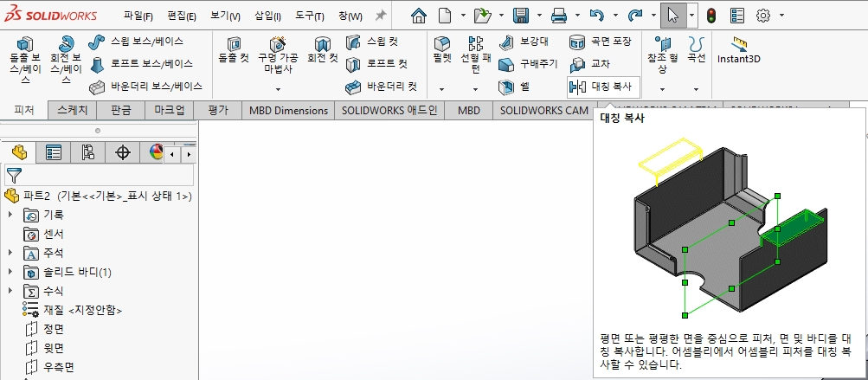
Task: Pin the menu bar
Action: [380, 16]
